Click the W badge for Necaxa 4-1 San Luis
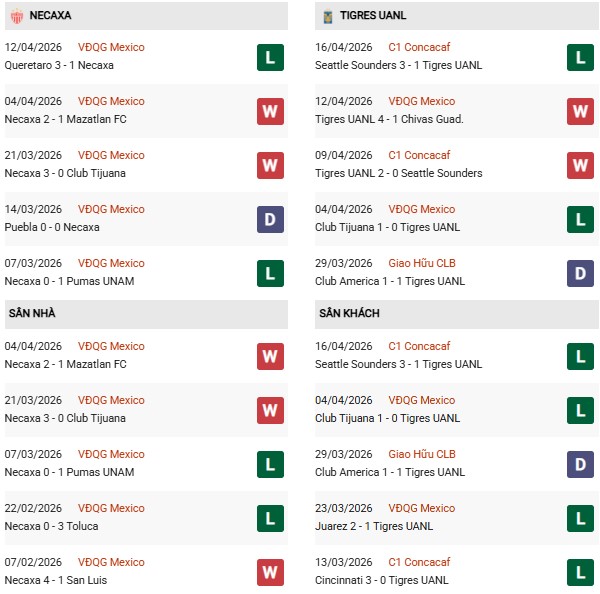Viewport: 600px width, 594px height. pyautogui.click(x=270, y=572)
